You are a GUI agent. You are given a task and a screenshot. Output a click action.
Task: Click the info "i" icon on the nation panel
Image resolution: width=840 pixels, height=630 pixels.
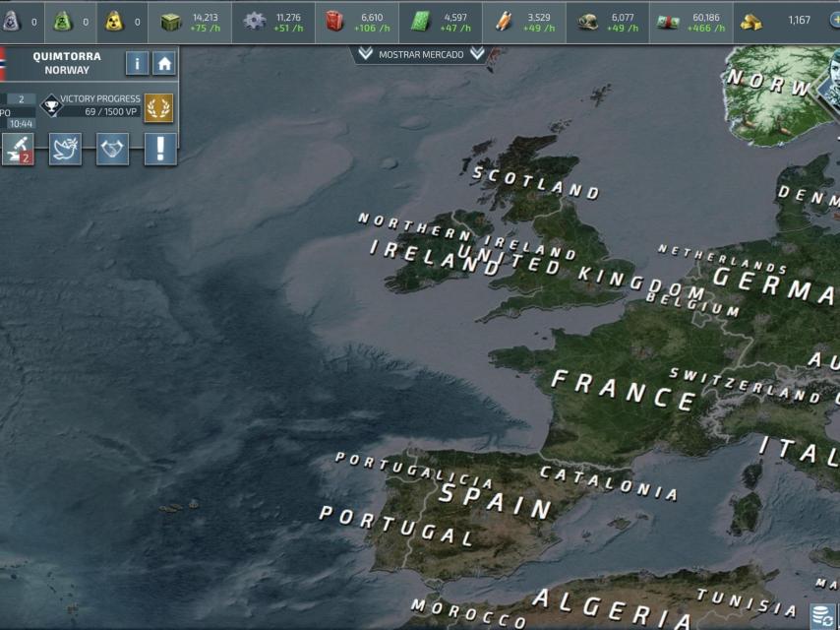pyautogui.click(x=137, y=62)
